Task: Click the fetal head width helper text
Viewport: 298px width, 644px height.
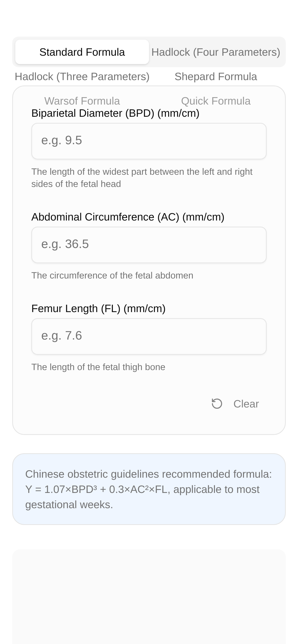Action: (x=142, y=178)
